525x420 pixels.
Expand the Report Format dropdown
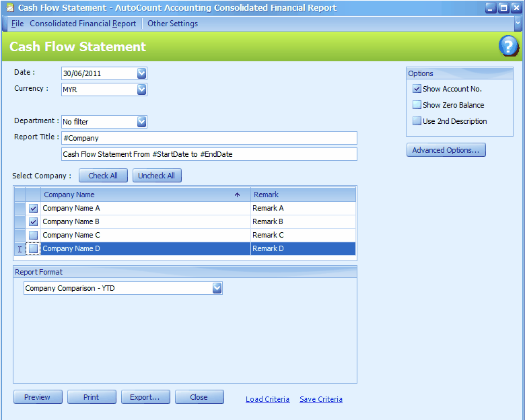tap(217, 288)
